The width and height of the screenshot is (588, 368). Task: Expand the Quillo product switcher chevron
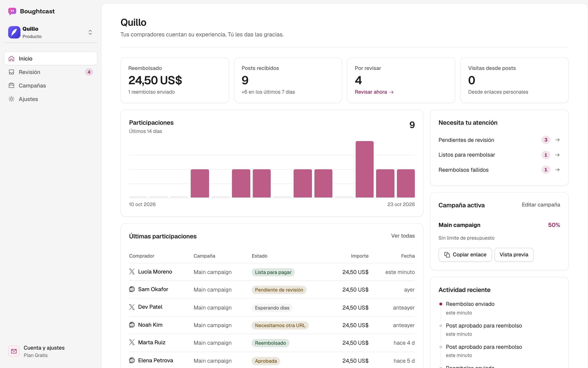coord(90,32)
